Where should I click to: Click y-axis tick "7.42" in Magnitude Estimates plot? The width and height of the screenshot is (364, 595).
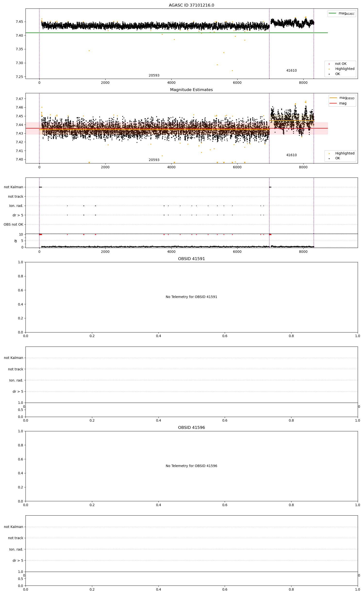(19, 142)
